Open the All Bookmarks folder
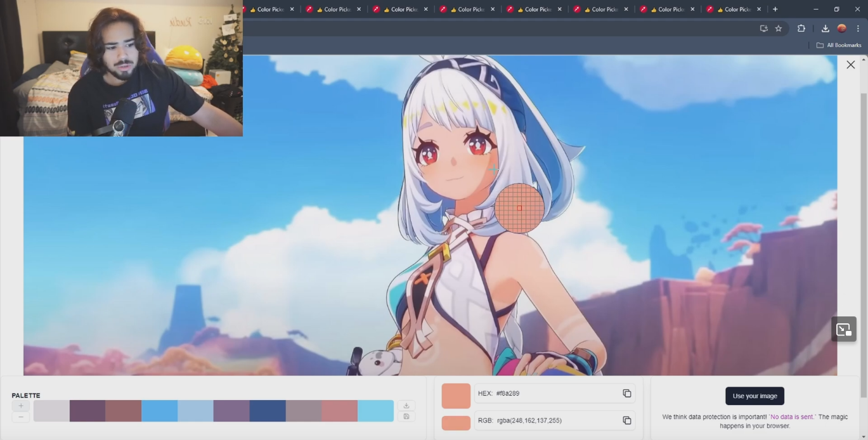Viewport: 868px width, 440px height. (838, 45)
